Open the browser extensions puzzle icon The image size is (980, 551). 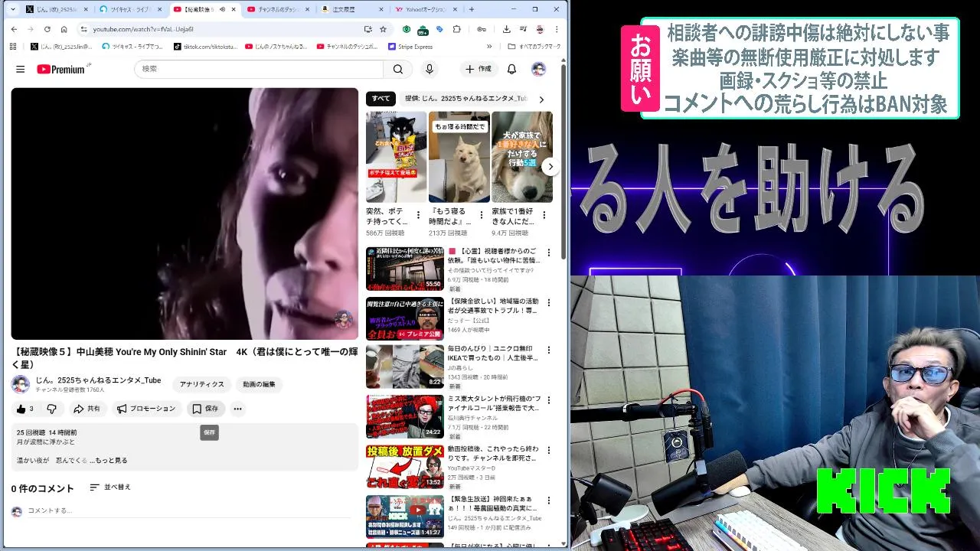click(456, 29)
